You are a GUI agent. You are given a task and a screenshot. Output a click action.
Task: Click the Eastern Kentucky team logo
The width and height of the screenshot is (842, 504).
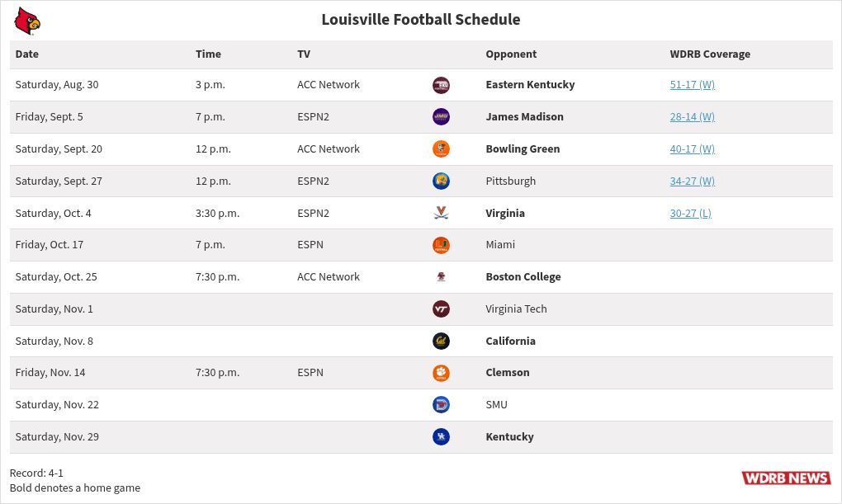coord(441,85)
